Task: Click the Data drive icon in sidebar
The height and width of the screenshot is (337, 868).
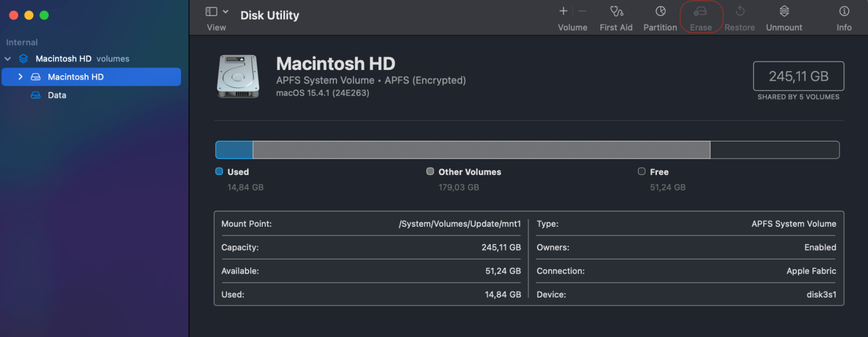Action: pyautogui.click(x=36, y=95)
